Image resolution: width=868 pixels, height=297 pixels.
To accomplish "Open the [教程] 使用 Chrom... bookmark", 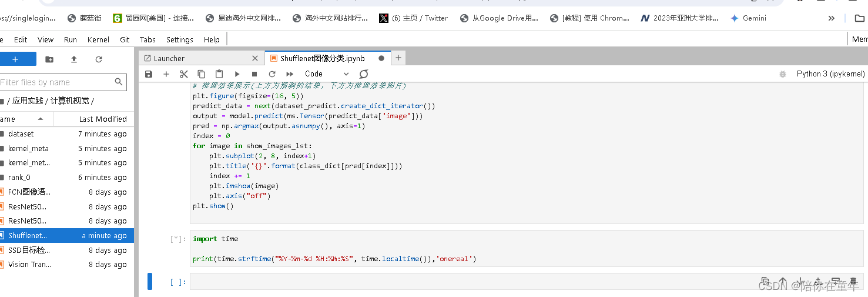I will pos(590,18).
